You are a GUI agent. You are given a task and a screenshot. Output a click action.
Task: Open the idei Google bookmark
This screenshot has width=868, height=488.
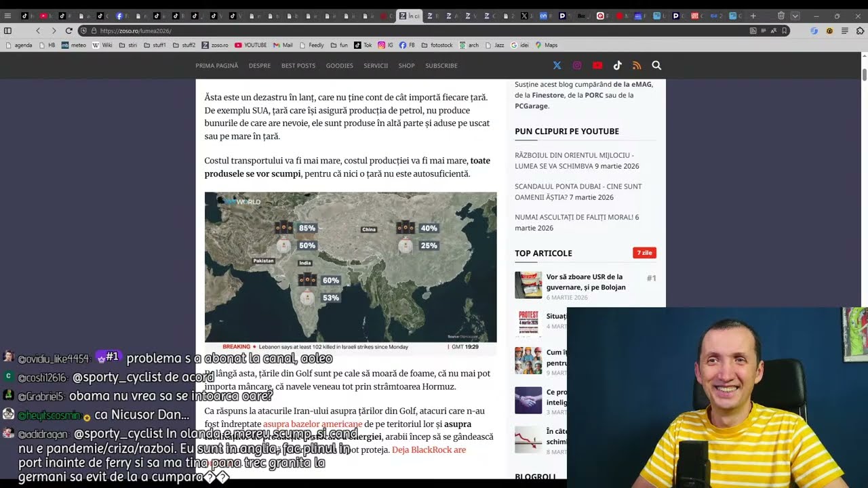coord(519,45)
